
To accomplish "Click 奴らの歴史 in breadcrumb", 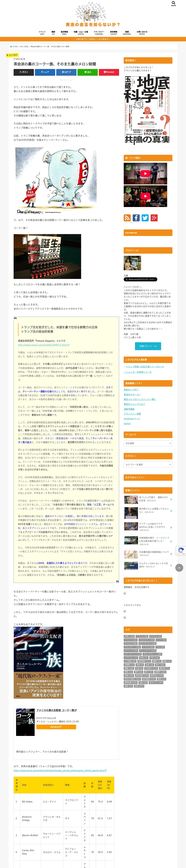I will (x=24, y=46).
